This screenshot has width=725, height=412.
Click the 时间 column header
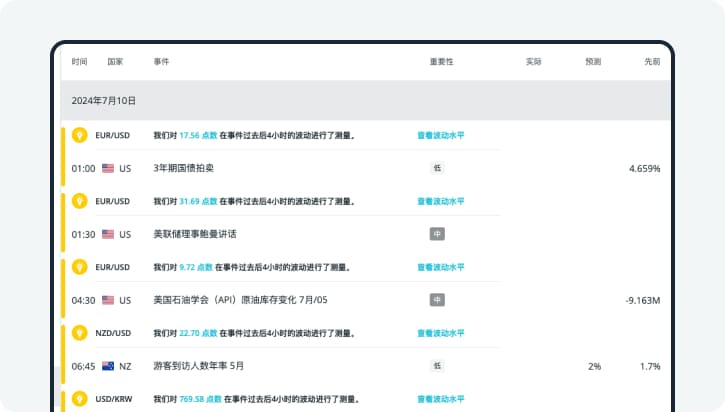pyautogui.click(x=80, y=62)
